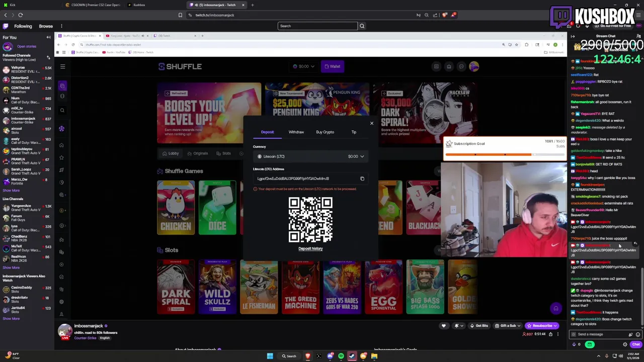
Task: Open the Buy Crypto tab
Action: tap(325, 132)
